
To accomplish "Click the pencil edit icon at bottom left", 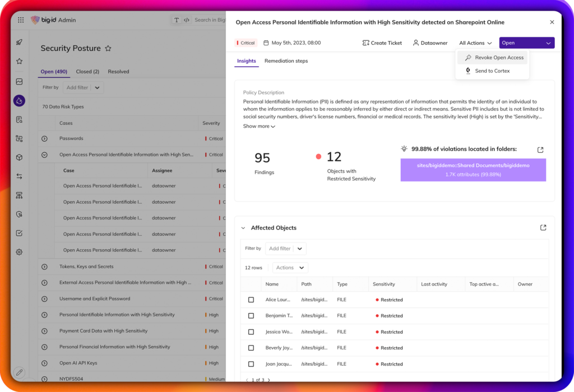I will (20, 372).
